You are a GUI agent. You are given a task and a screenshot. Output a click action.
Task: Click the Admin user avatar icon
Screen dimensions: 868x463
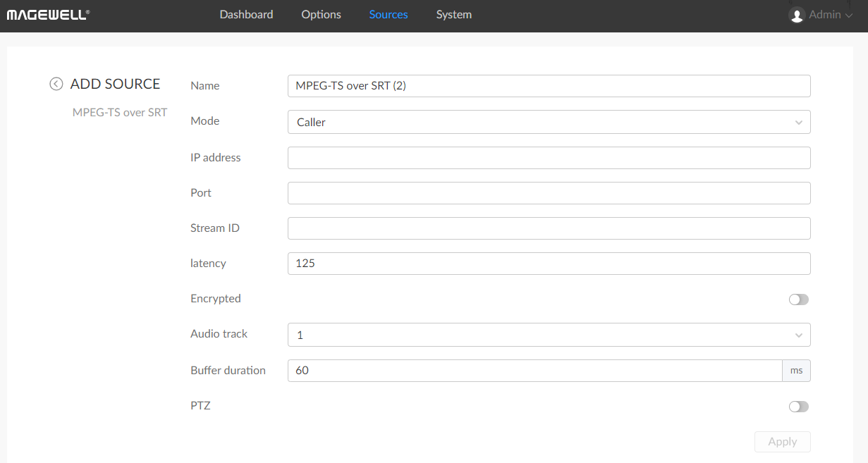(x=797, y=15)
